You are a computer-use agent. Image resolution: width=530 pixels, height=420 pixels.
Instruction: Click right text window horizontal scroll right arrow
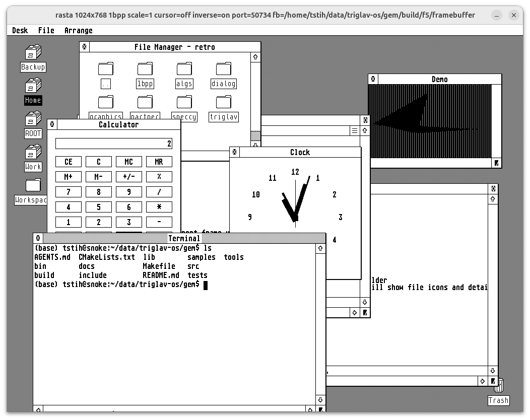[x=483, y=381]
